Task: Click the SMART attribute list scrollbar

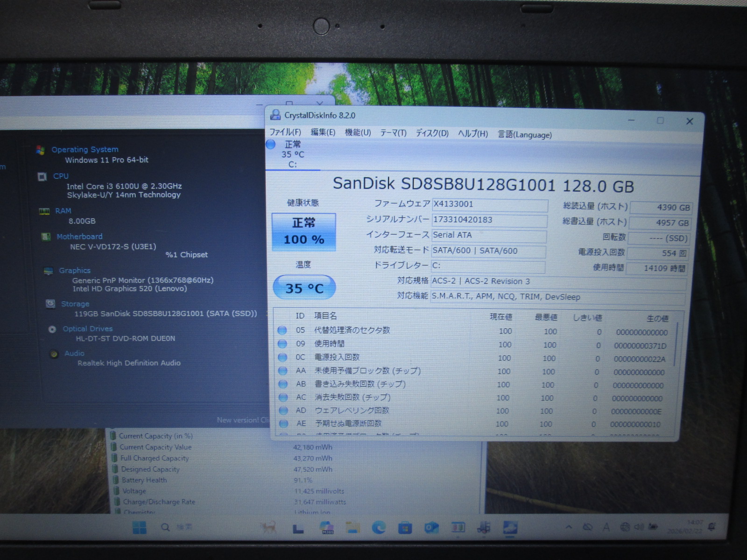Action: pos(677,345)
